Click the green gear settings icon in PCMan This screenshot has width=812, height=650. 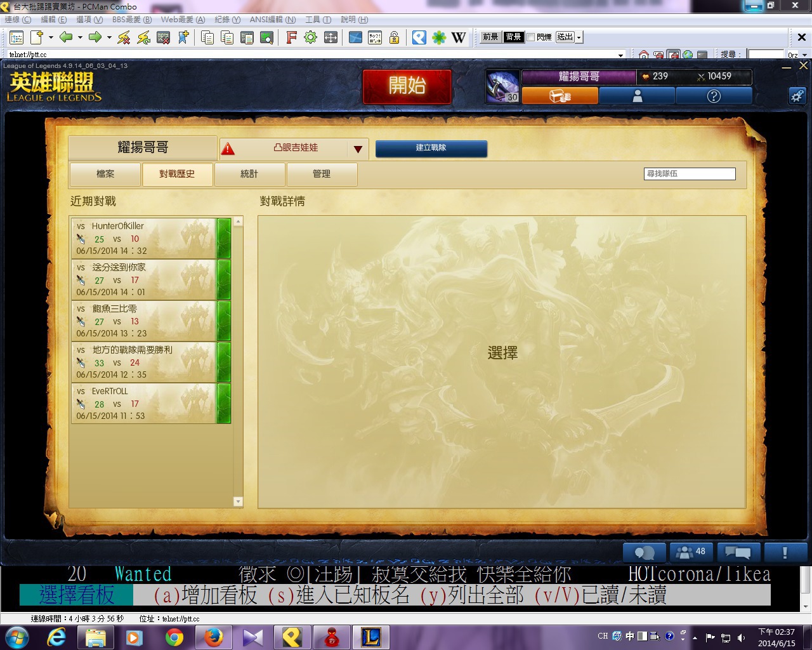310,37
